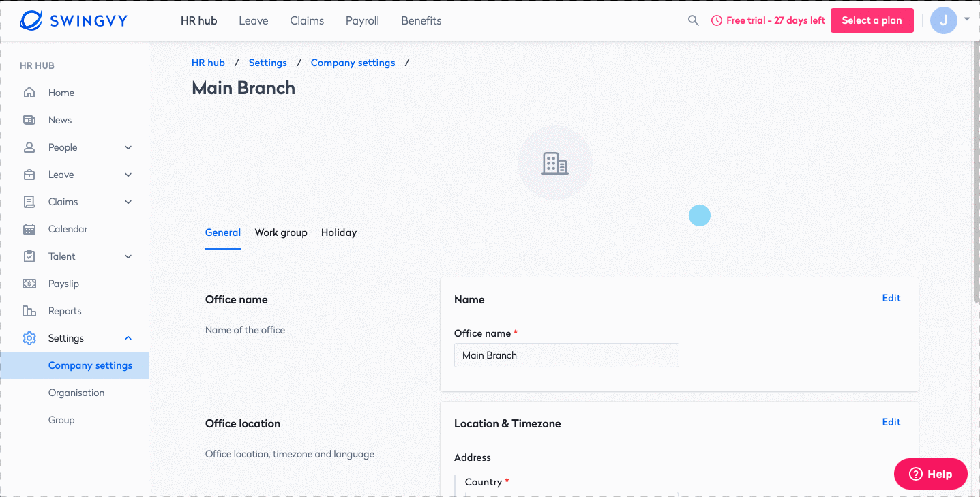This screenshot has height=497, width=980.
Task: Click the Leave briefcase icon
Action: coord(29,175)
